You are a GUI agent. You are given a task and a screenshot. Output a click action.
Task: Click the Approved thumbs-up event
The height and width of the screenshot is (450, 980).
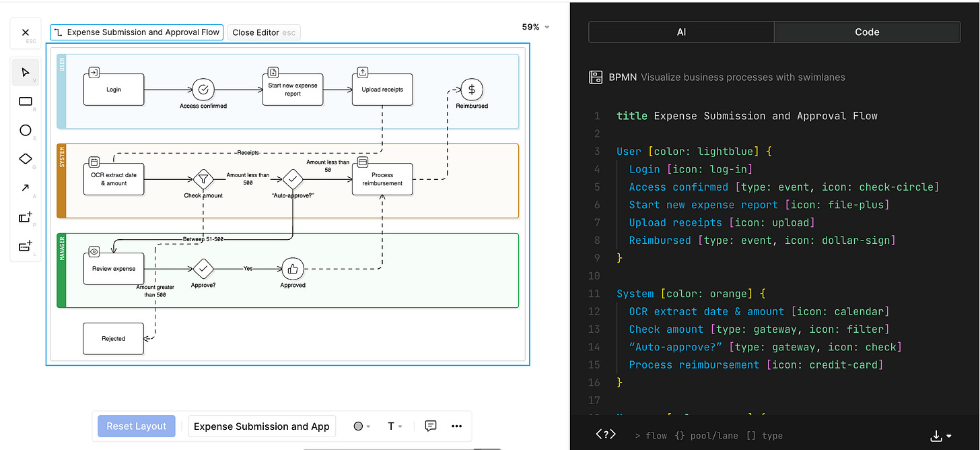[x=293, y=269]
